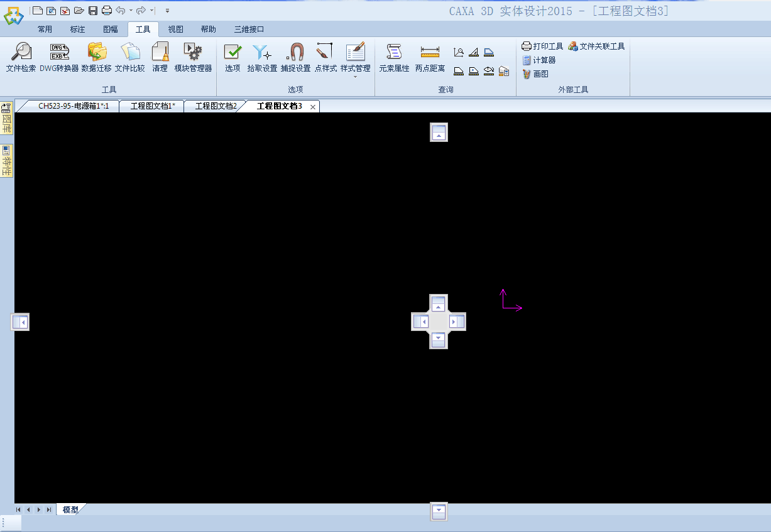
Task: Open the 模块管理器 module manager
Action: [x=193, y=57]
